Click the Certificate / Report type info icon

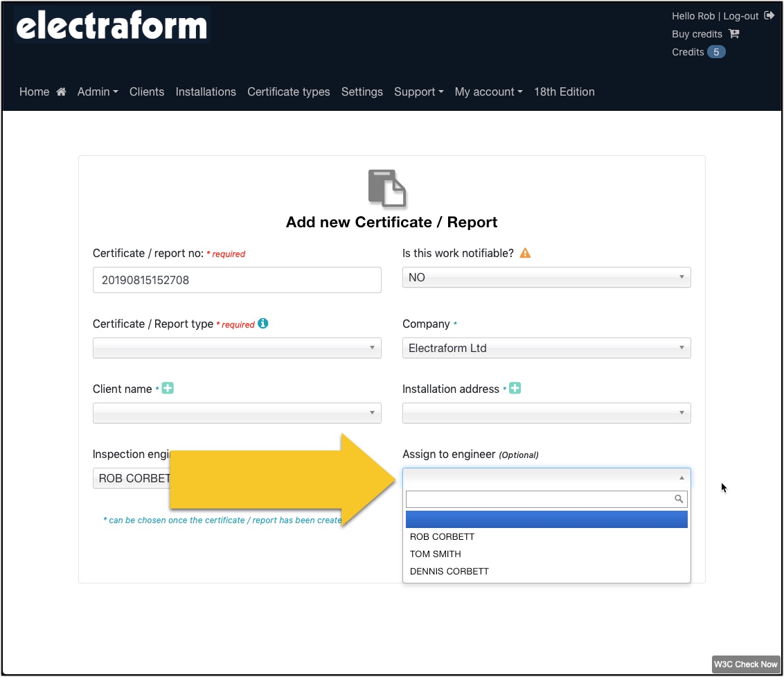tap(263, 324)
